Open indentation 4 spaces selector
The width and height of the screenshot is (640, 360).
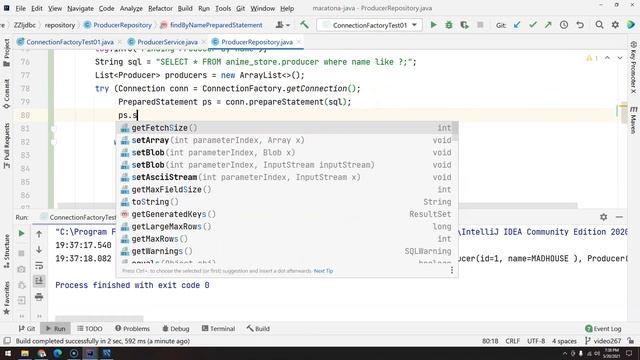tap(564, 341)
